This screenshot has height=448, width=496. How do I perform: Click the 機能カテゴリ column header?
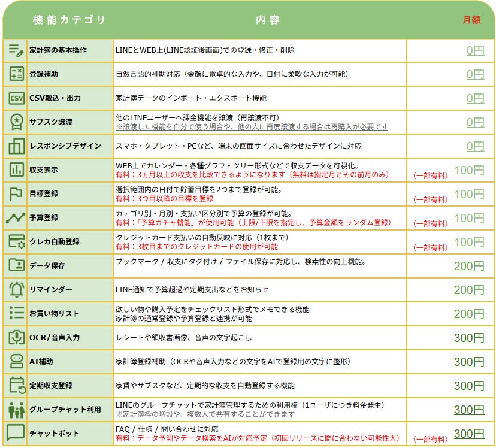(69, 20)
